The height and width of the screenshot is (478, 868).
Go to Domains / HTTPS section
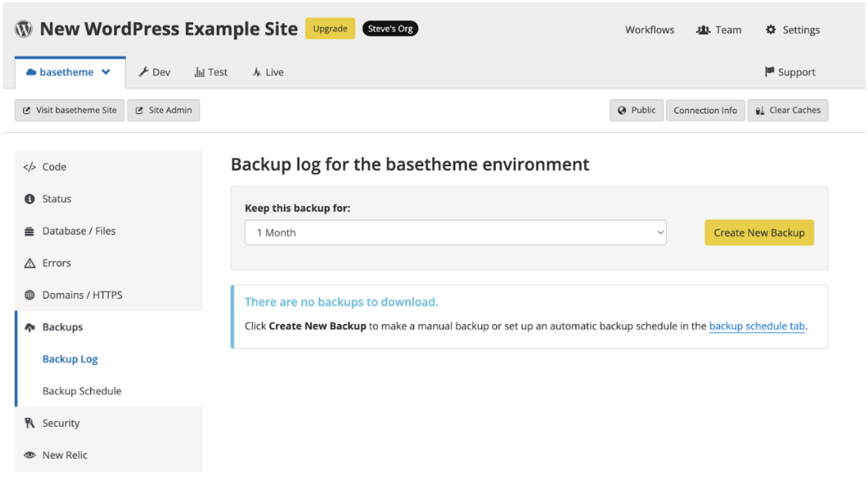coord(82,295)
